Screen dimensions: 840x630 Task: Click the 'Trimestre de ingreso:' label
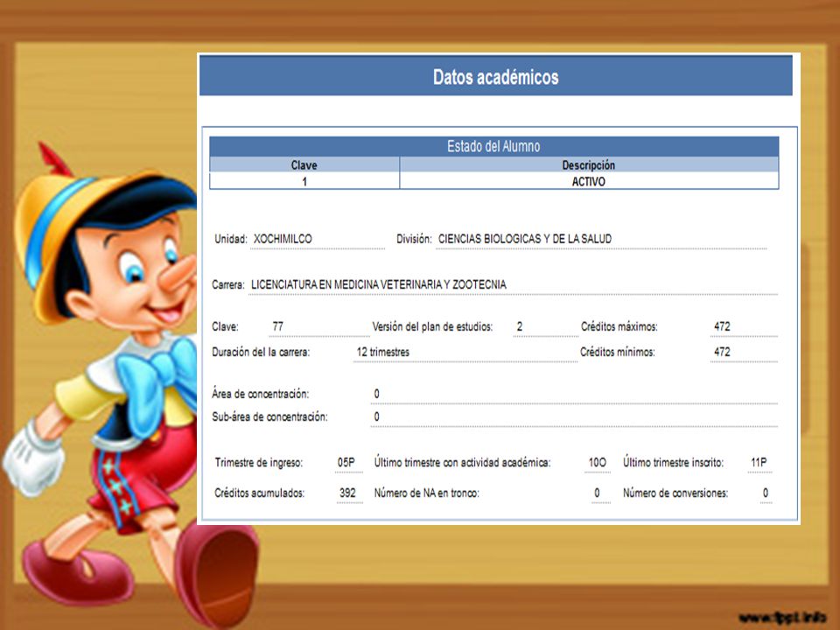tap(259, 462)
